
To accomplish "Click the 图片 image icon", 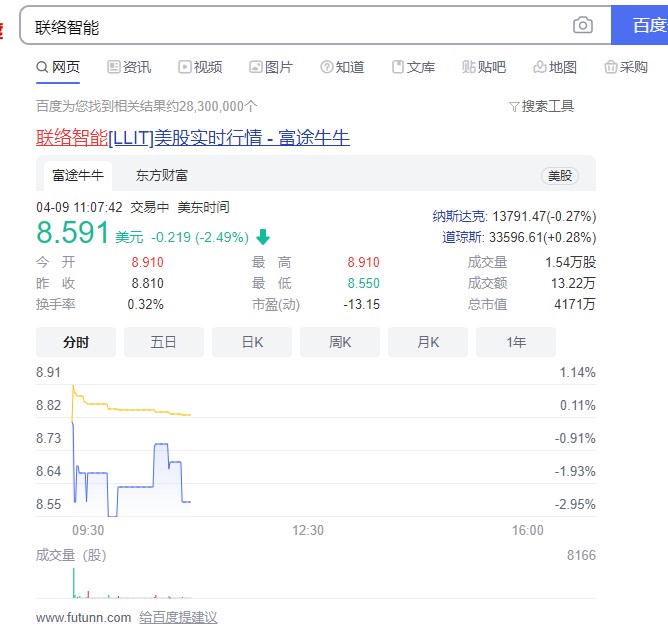I will 256,68.
